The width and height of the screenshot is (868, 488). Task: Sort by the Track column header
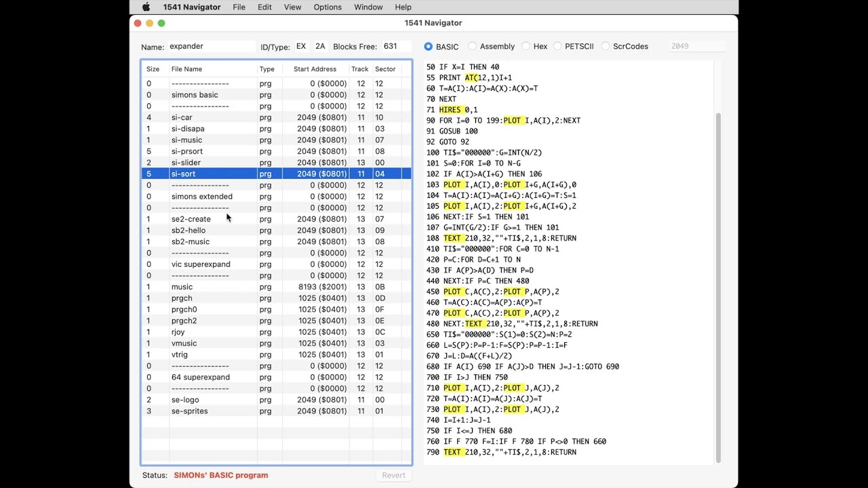360,69
